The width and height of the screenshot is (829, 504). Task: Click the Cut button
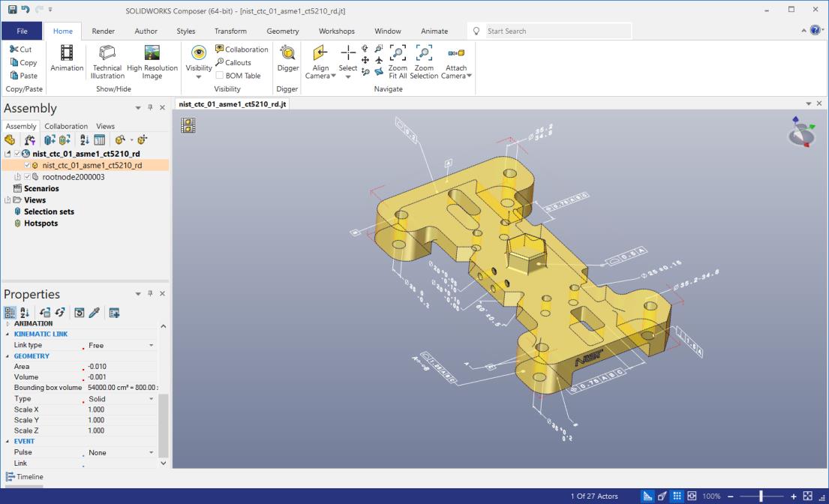[x=21, y=49]
